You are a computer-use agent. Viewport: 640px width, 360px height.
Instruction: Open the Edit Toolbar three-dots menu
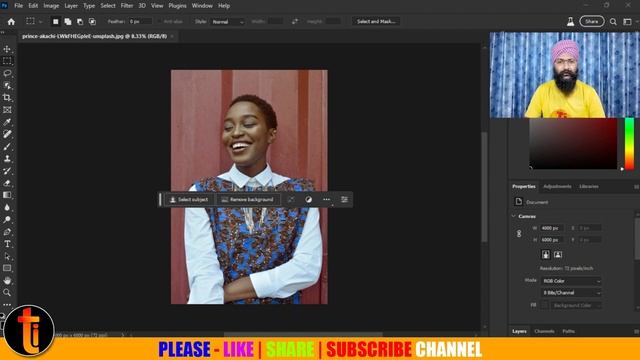coord(7,304)
